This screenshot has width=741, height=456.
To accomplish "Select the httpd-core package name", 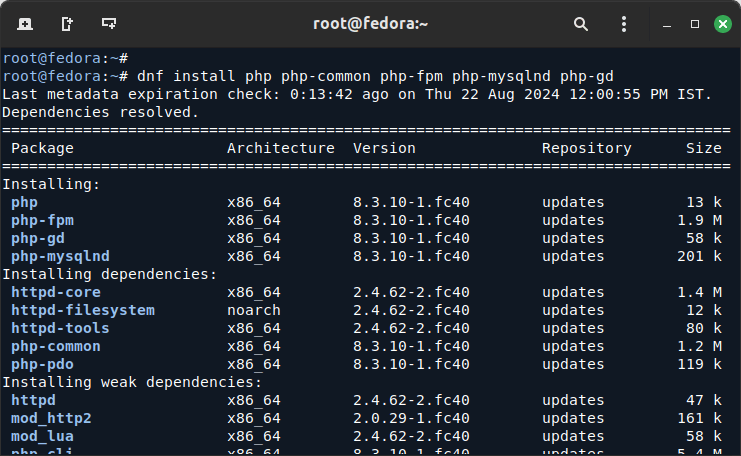I will [56, 292].
